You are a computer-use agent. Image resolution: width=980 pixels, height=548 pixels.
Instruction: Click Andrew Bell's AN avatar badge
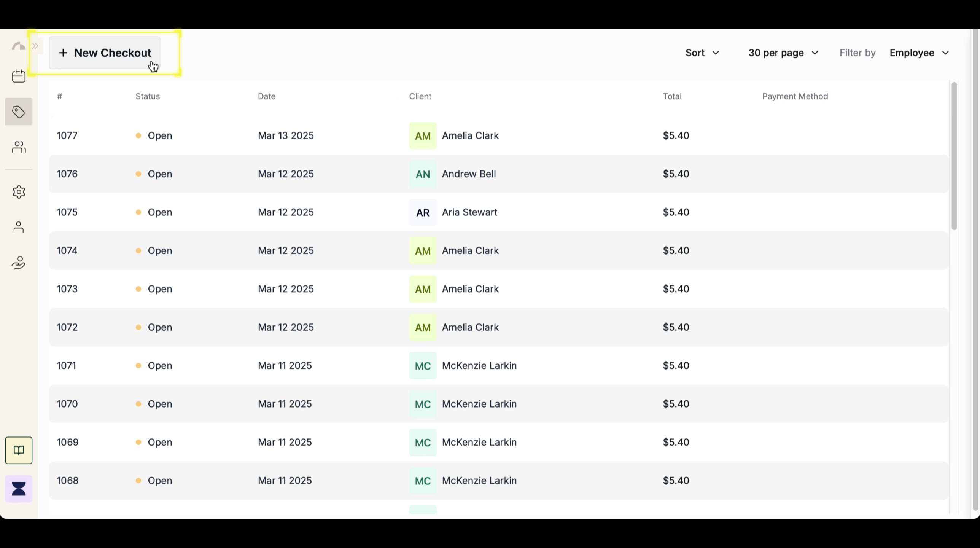tap(423, 174)
